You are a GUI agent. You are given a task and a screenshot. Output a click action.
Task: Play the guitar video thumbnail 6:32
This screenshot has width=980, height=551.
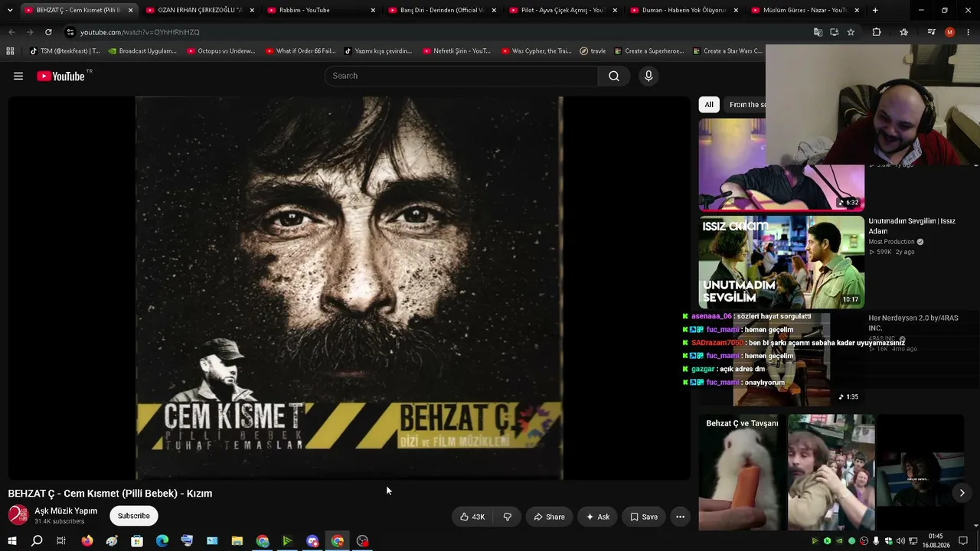(x=782, y=165)
